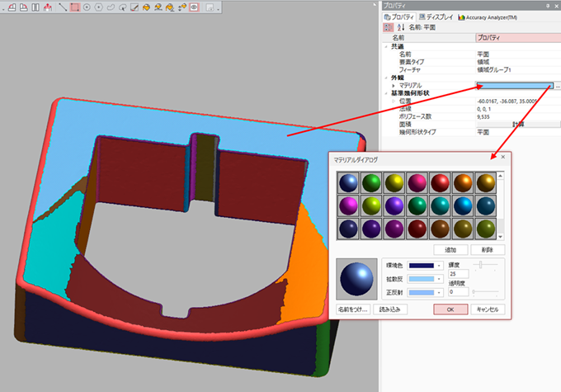Click the alphabetical sort icon
The width and height of the screenshot is (561, 392).
pyautogui.click(x=400, y=26)
